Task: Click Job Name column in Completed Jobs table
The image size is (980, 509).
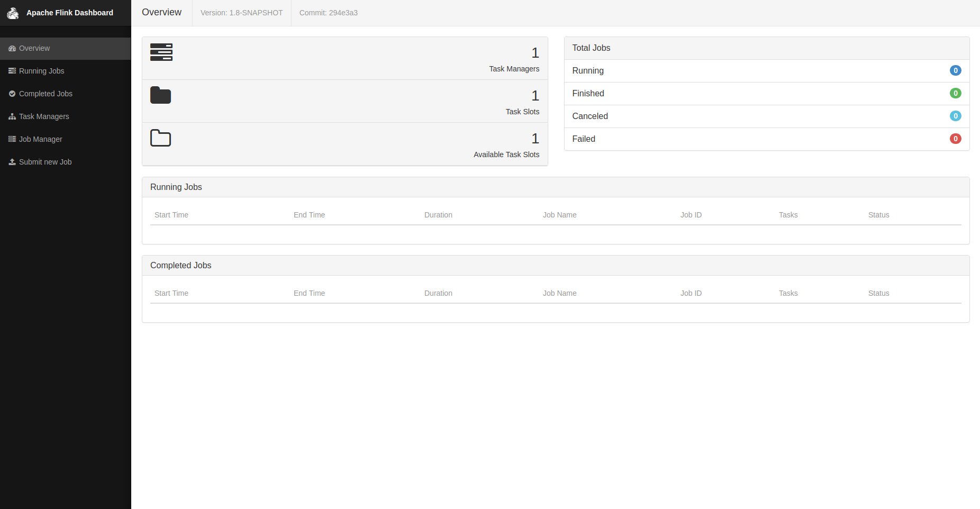Action: click(560, 293)
